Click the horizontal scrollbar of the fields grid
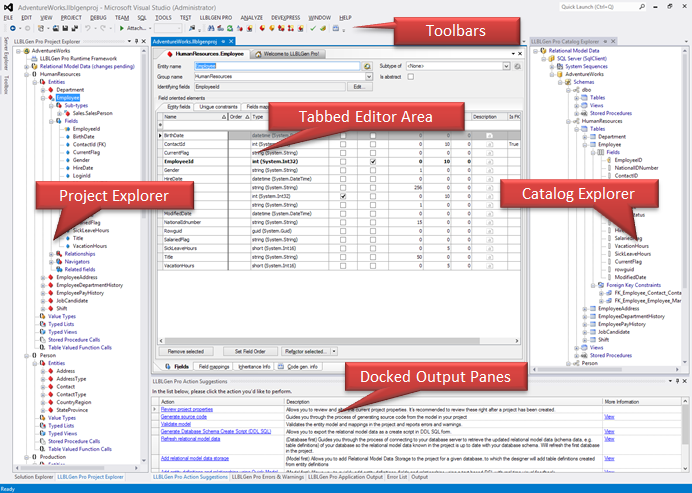This screenshot has height=493, width=692. (338, 341)
